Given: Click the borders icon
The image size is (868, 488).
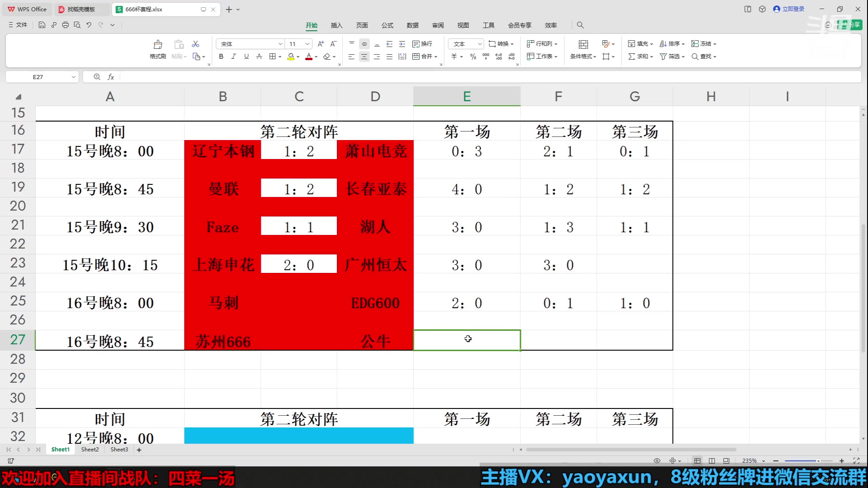Looking at the screenshot, I should pyautogui.click(x=272, y=56).
